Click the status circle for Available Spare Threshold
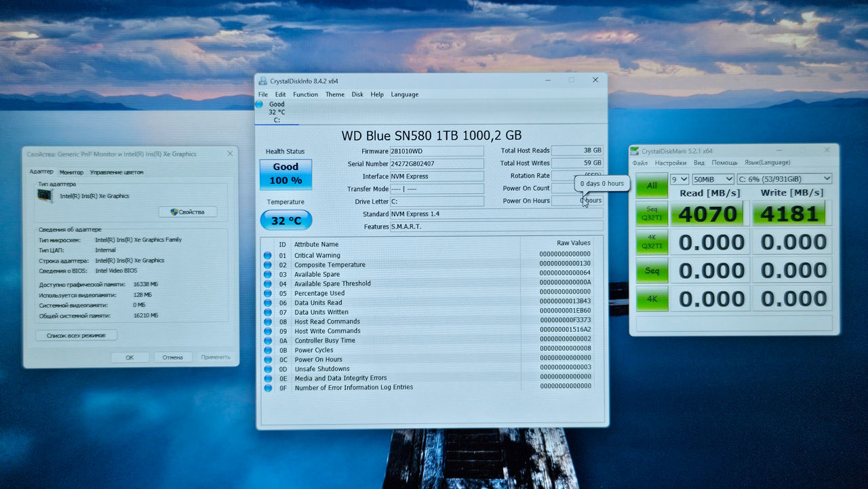This screenshot has width=868, height=489. [267, 283]
